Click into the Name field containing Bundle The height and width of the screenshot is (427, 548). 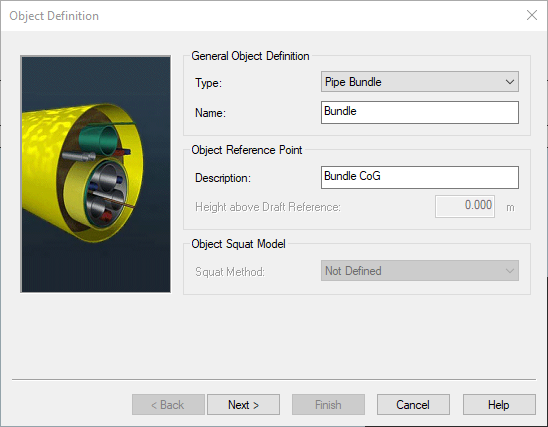point(420,113)
